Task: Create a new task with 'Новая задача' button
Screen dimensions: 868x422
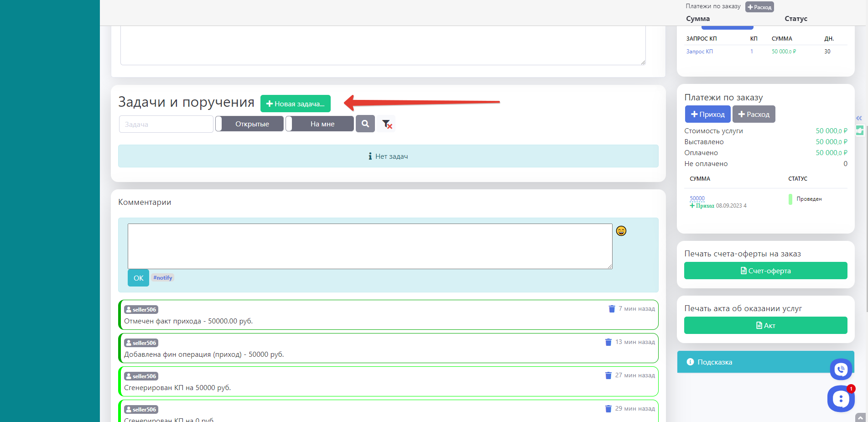Action: (295, 104)
